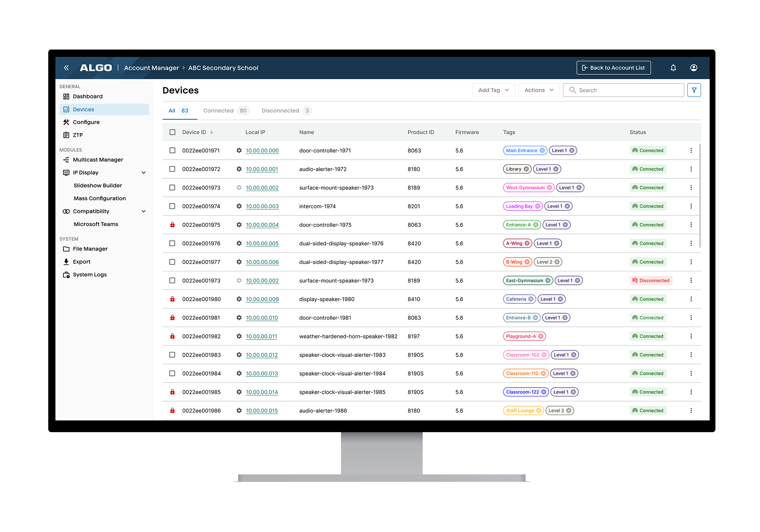Click the notification bell icon
The width and height of the screenshot is (760, 532).
point(673,68)
